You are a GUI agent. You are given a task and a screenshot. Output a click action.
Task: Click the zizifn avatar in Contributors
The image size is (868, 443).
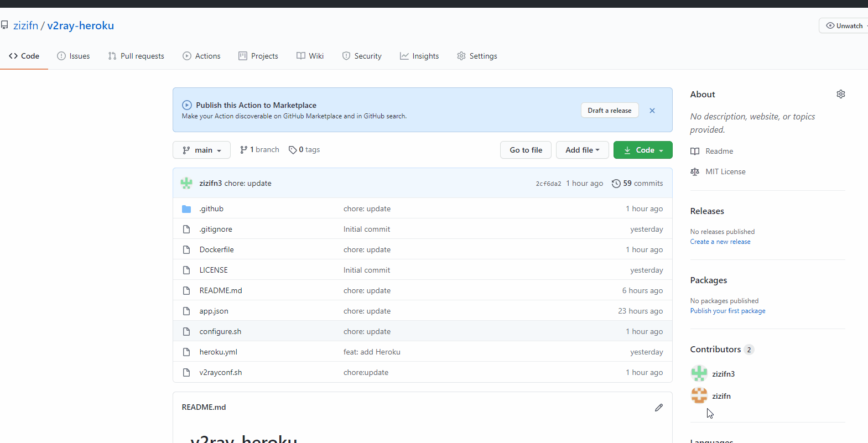point(699,395)
